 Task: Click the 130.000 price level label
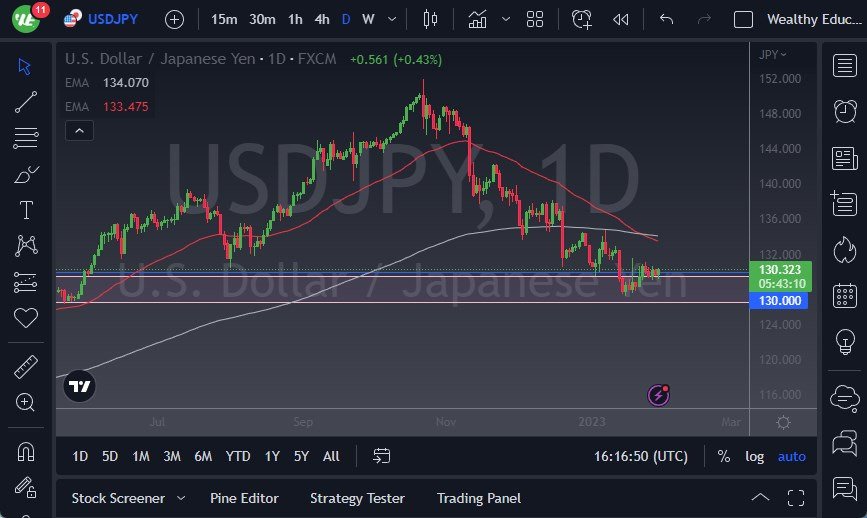(779, 301)
